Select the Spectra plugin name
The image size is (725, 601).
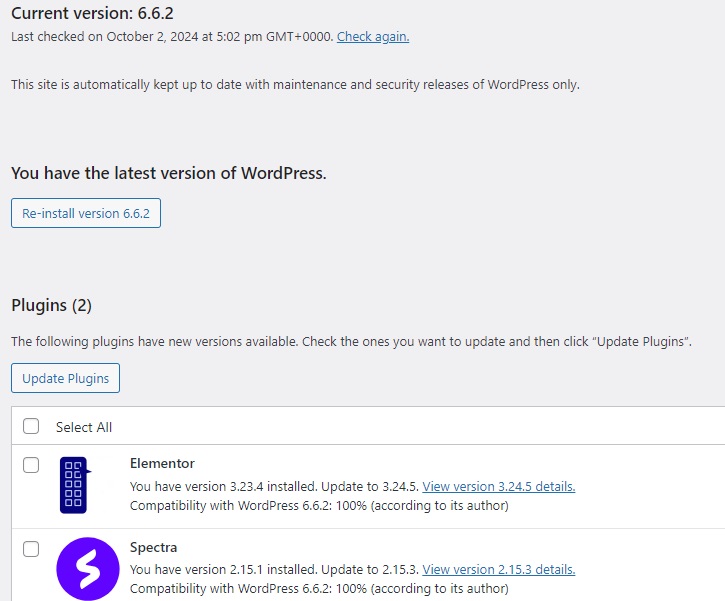click(153, 548)
